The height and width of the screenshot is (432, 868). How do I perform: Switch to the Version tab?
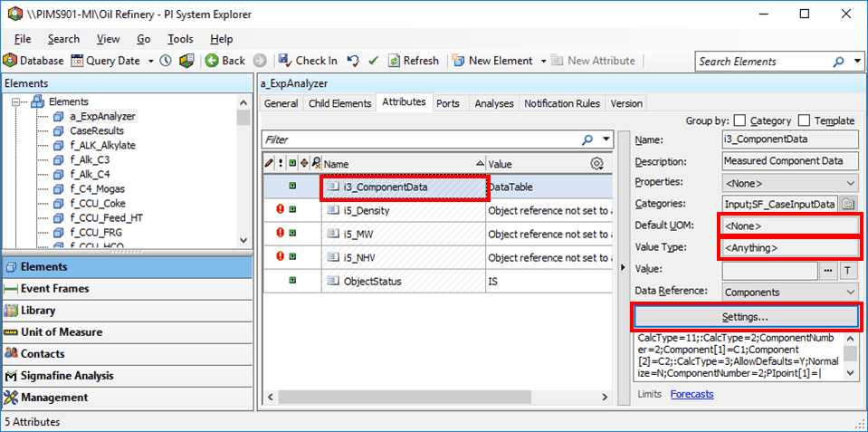point(626,103)
